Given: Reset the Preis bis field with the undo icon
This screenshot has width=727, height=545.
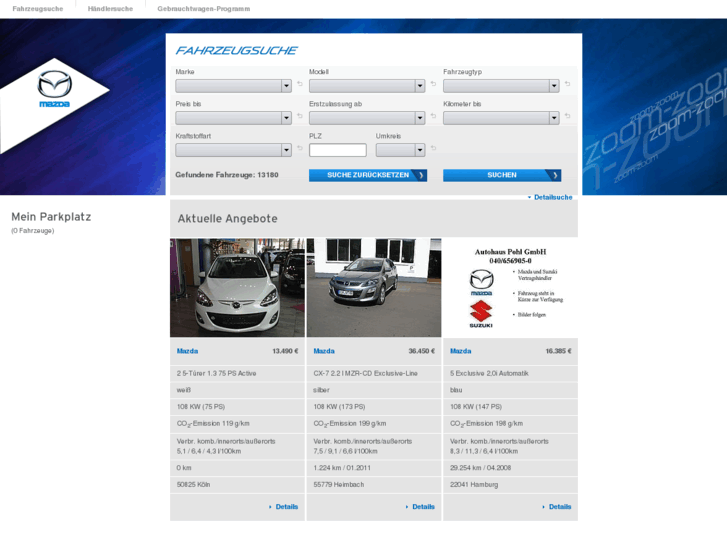Looking at the screenshot, I should (300, 116).
